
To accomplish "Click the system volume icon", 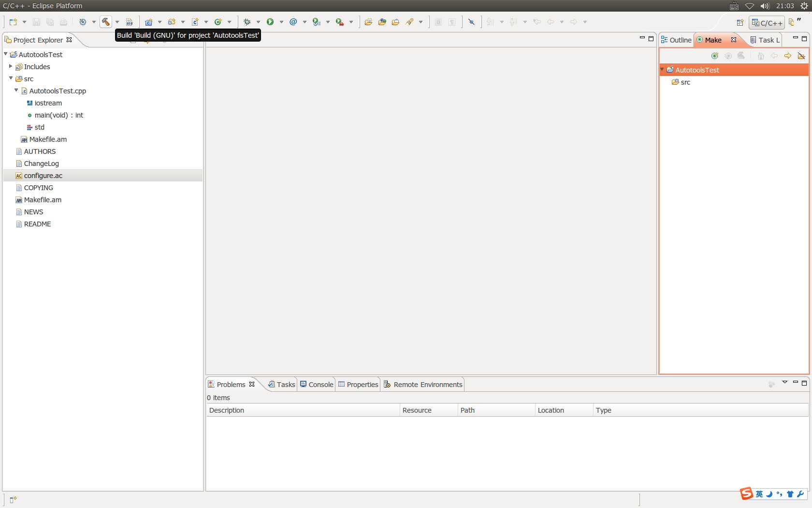I will coord(765,6).
